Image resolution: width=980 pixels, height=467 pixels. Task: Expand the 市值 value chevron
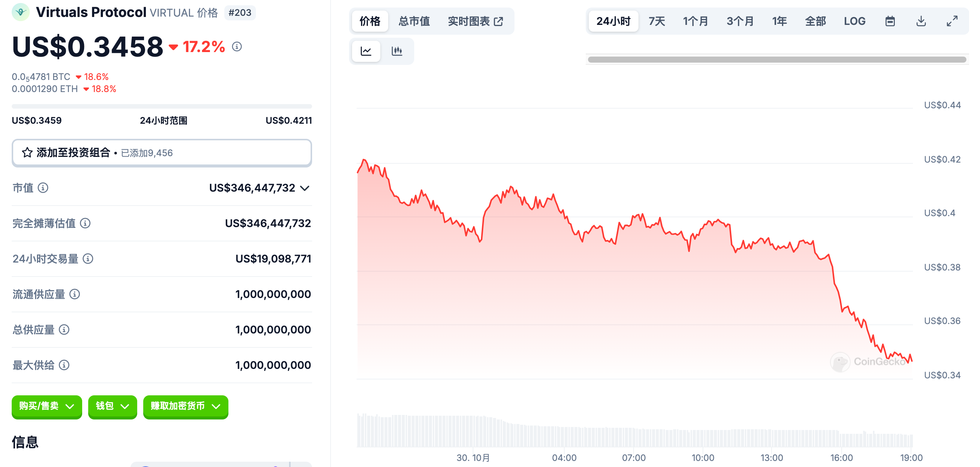point(305,188)
